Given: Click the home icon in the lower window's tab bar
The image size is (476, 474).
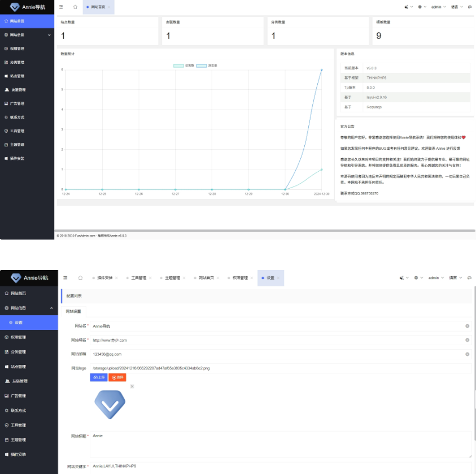Looking at the screenshot, I should pos(80,278).
